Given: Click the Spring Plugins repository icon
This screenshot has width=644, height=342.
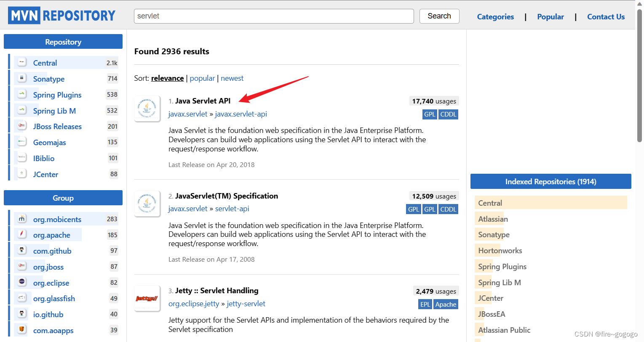Looking at the screenshot, I should click(x=22, y=94).
